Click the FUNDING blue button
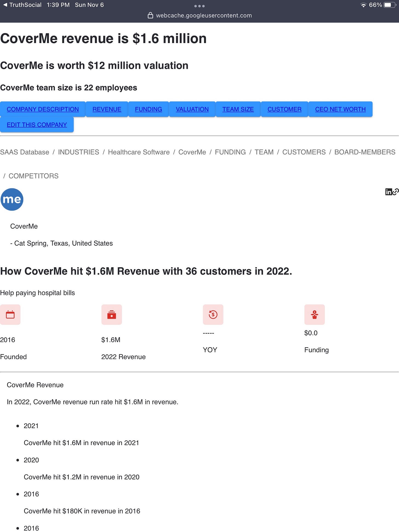Viewport: 399px width, 532px height. (x=149, y=109)
